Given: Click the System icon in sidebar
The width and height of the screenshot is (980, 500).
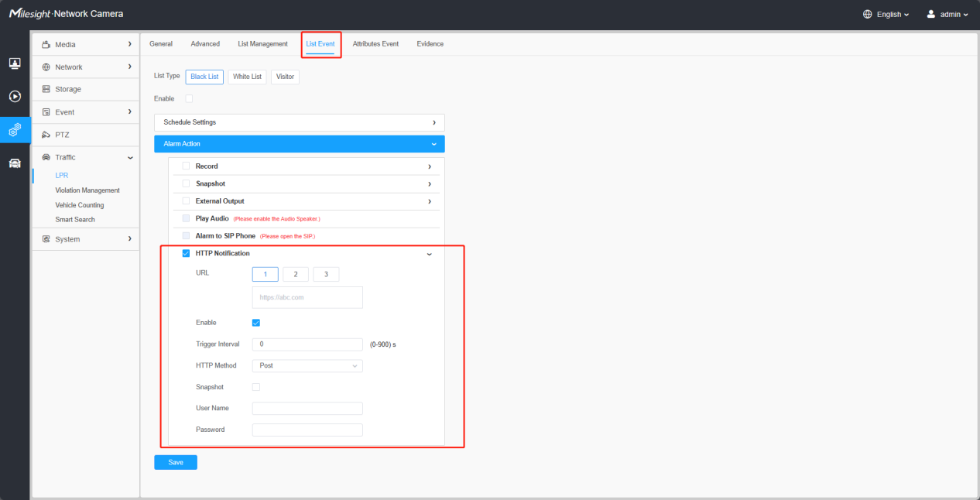Looking at the screenshot, I should pos(46,239).
